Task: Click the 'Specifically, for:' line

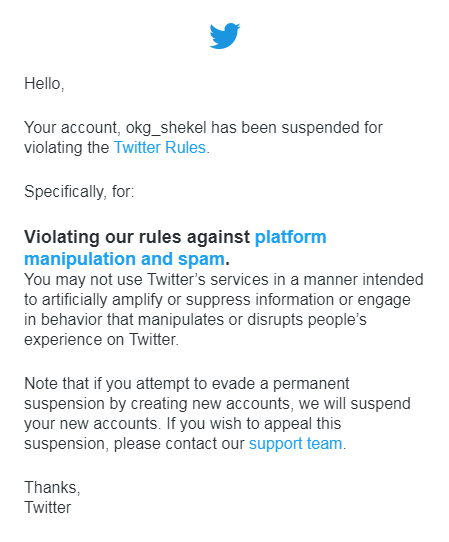Action: click(79, 192)
